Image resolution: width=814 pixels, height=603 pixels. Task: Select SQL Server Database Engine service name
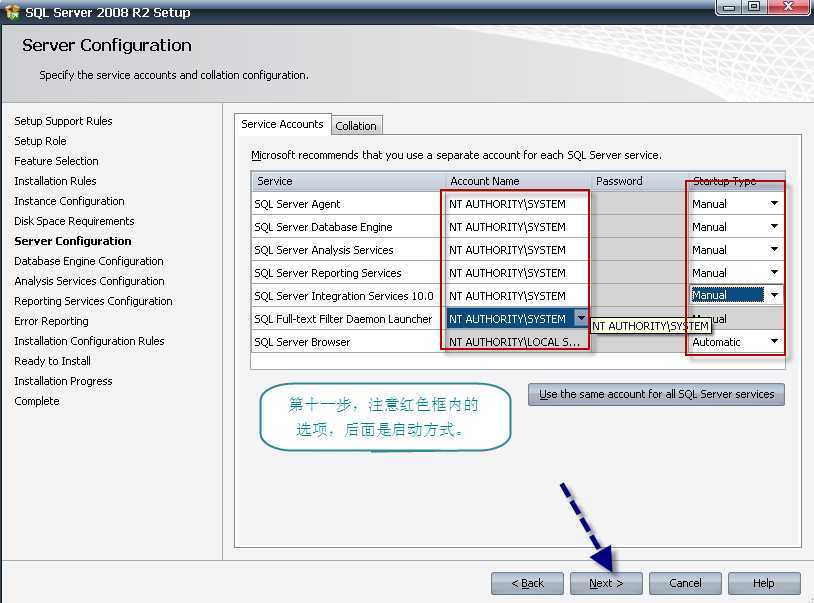(323, 227)
